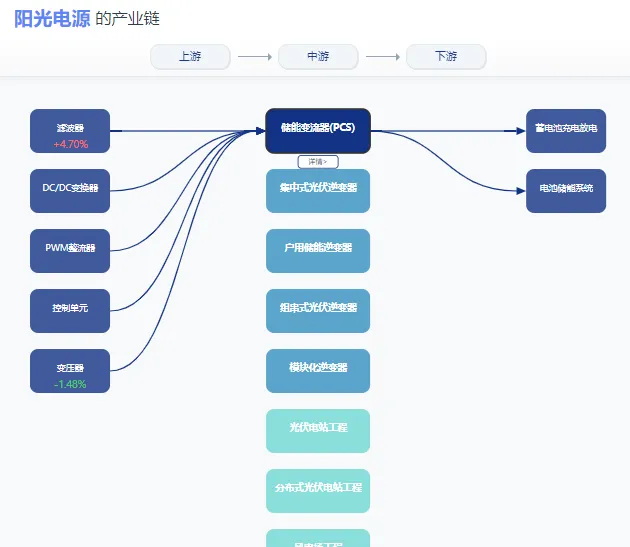Select the 下游 downstream tab
The width and height of the screenshot is (630, 547).
pos(446,57)
